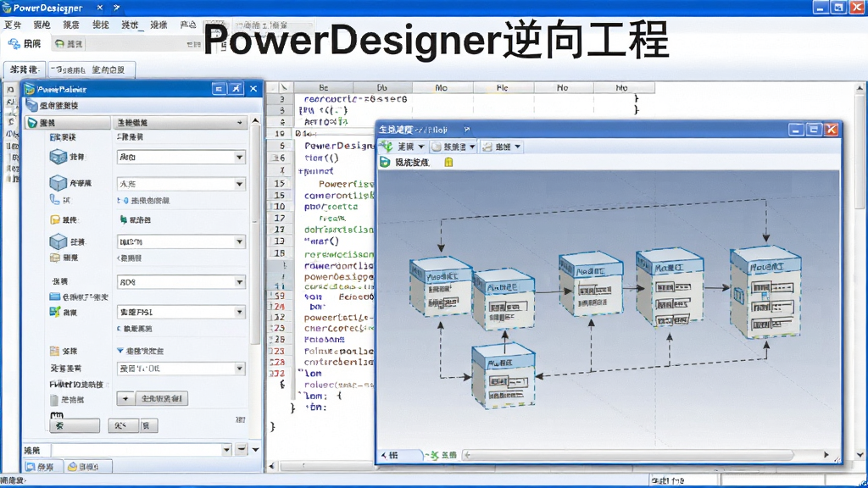Viewport: 868px width, 488px height.
Task: Click the grey document icon near the dialog bottom
Action: coord(54,400)
